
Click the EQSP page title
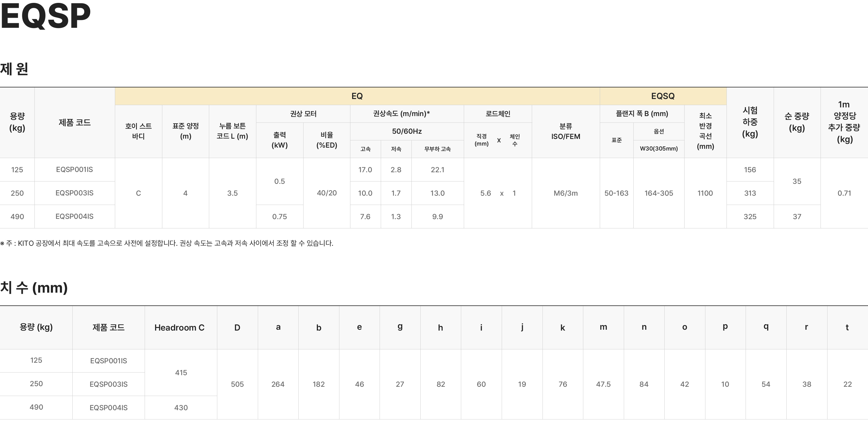[45, 16]
